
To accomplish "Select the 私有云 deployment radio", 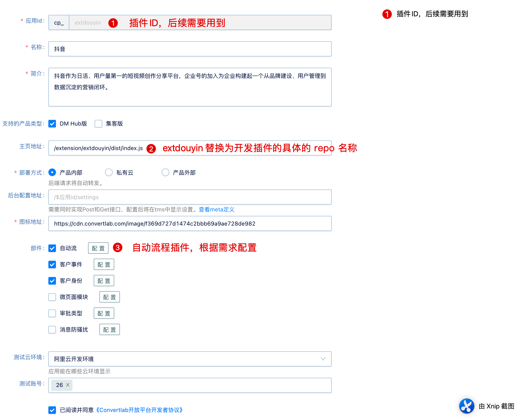I will coord(109,172).
